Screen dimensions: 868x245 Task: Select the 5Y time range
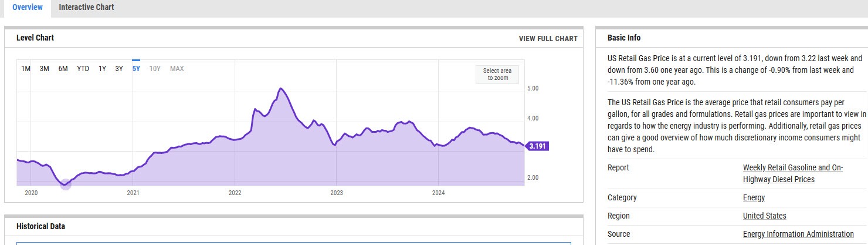(136, 69)
